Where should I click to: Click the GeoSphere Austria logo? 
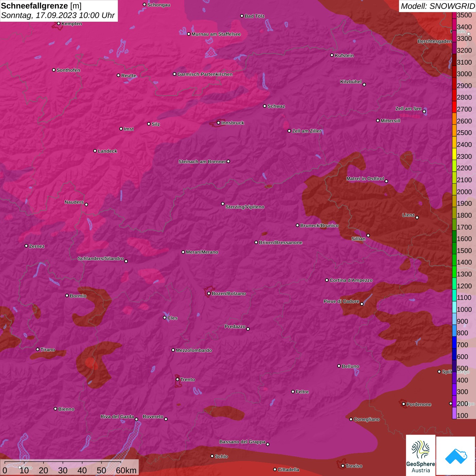pos(421,455)
